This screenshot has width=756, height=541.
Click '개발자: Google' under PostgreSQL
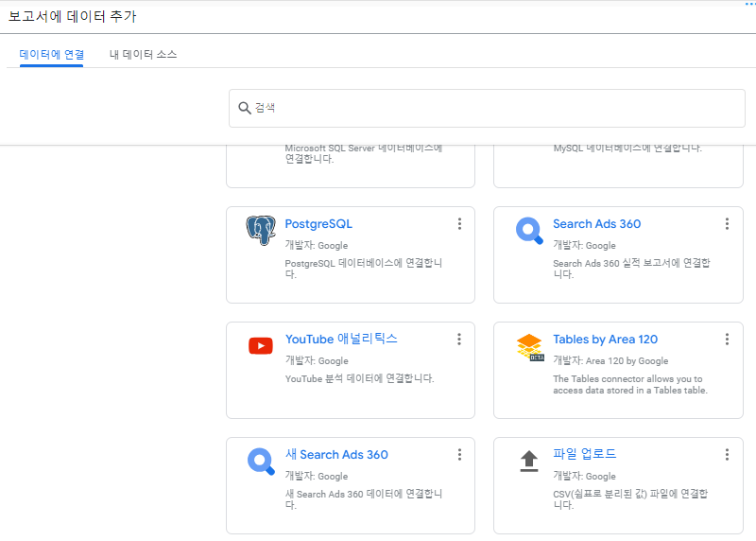coord(317,245)
